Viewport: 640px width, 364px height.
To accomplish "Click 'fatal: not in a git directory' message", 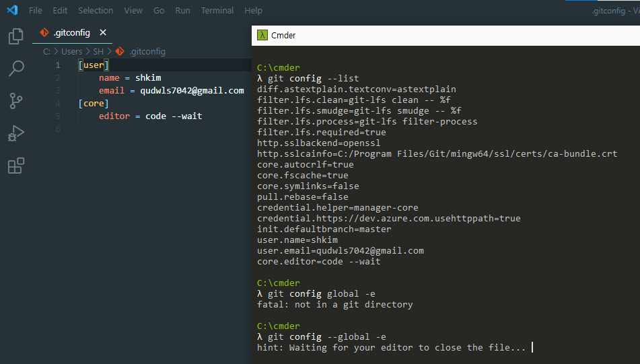I will 334,305.
